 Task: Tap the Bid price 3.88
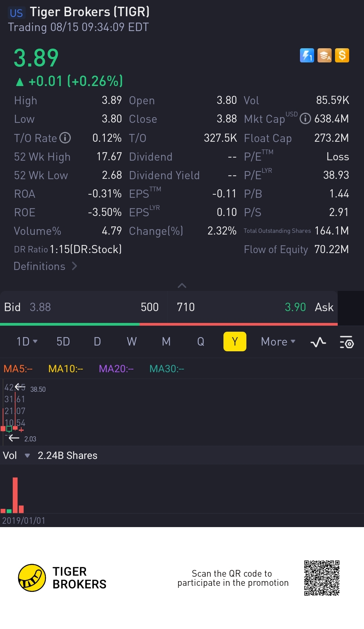[x=40, y=307]
